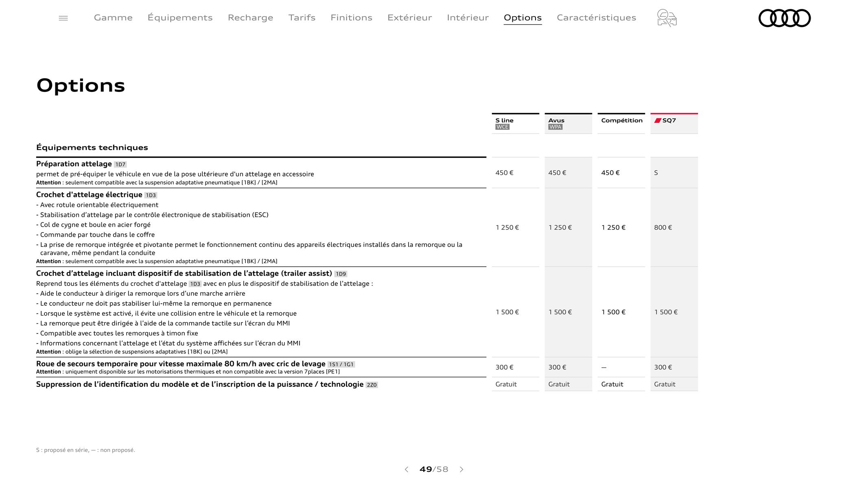
Task: Open the Tarifs tab
Action: (302, 17)
